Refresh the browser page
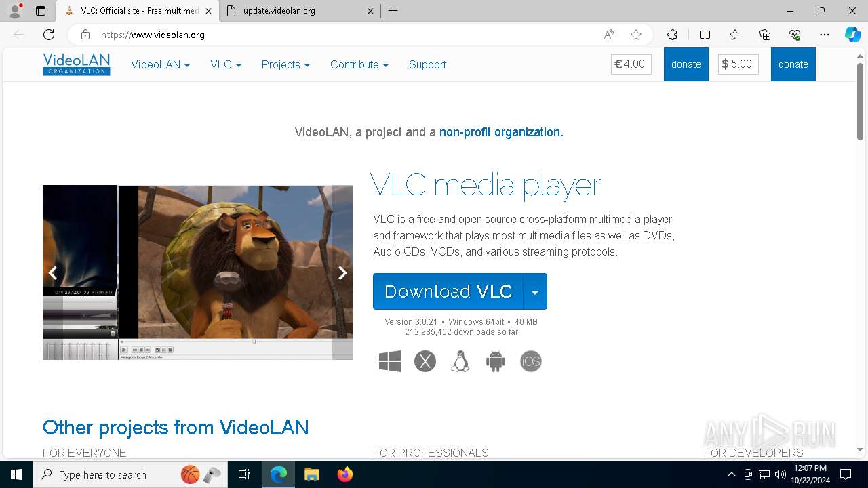Screen dimensions: 868x488 [49, 35]
